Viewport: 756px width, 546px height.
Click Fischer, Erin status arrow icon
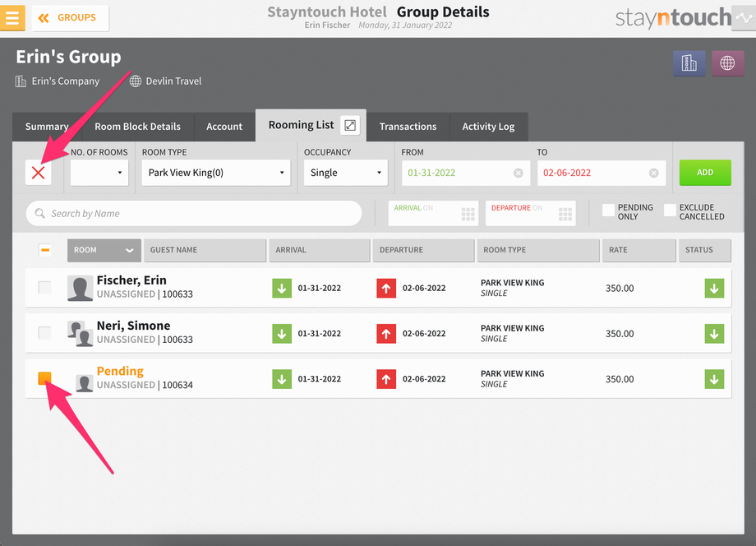(715, 289)
